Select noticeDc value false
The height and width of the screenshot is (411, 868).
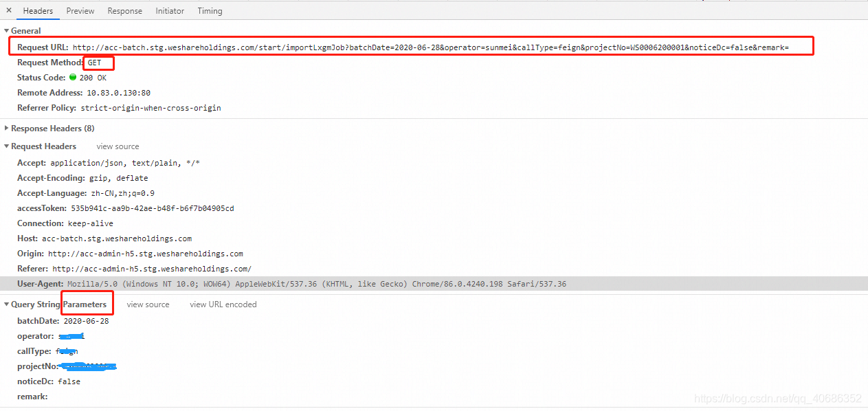point(69,381)
